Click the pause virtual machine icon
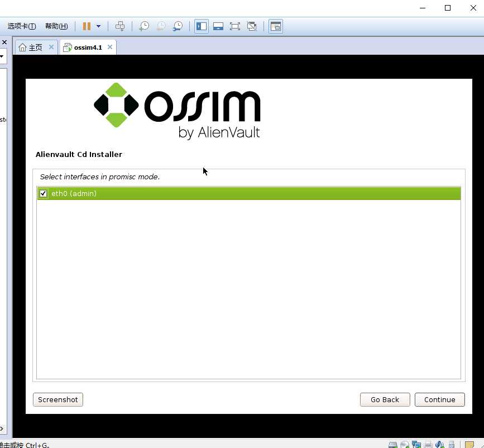Image resolution: width=484 pixels, height=448 pixels. (87, 26)
